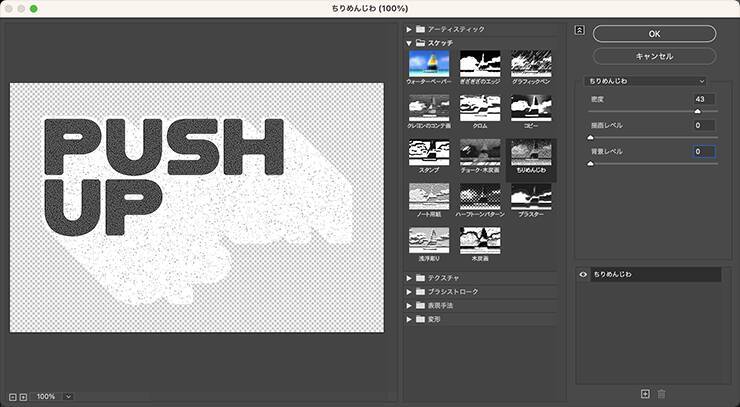Select the ハーフトーンパターン filter

[x=480, y=196]
